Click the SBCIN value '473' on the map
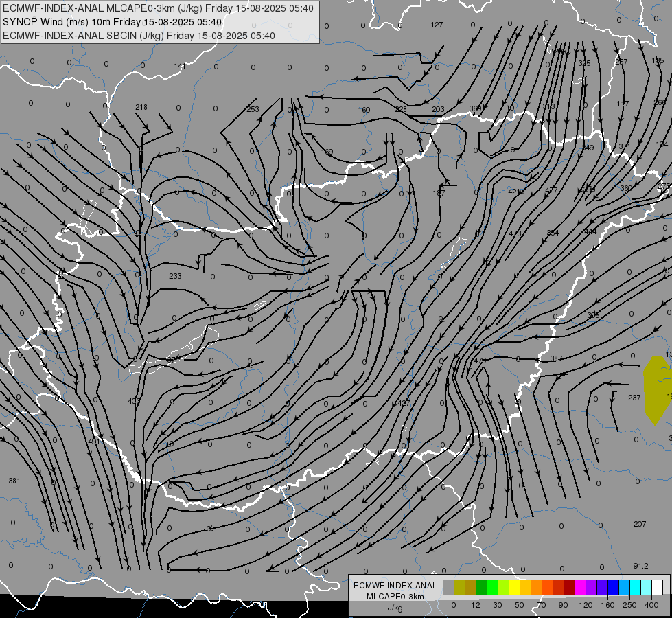Viewport: 672px width, 618px height. [x=515, y=233]
